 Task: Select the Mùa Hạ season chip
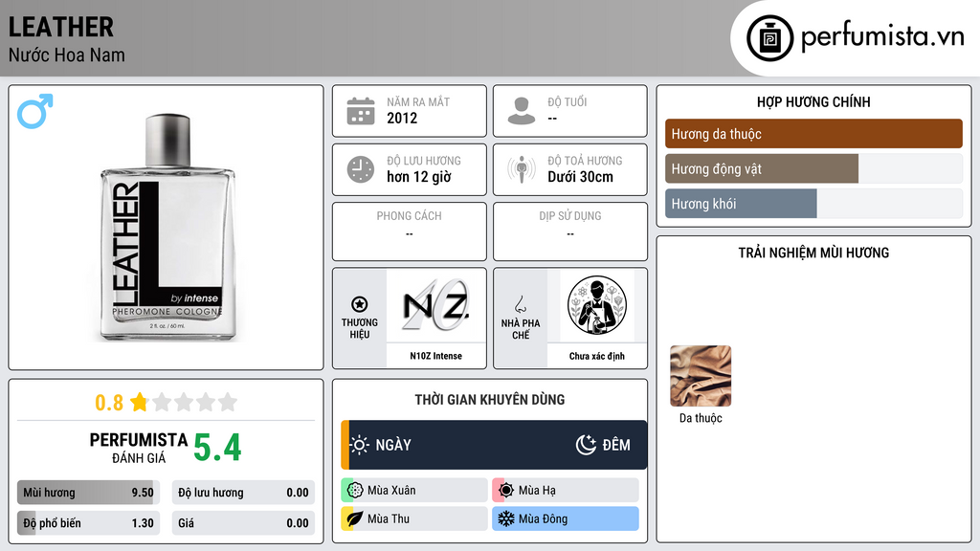tap(566, 491)
